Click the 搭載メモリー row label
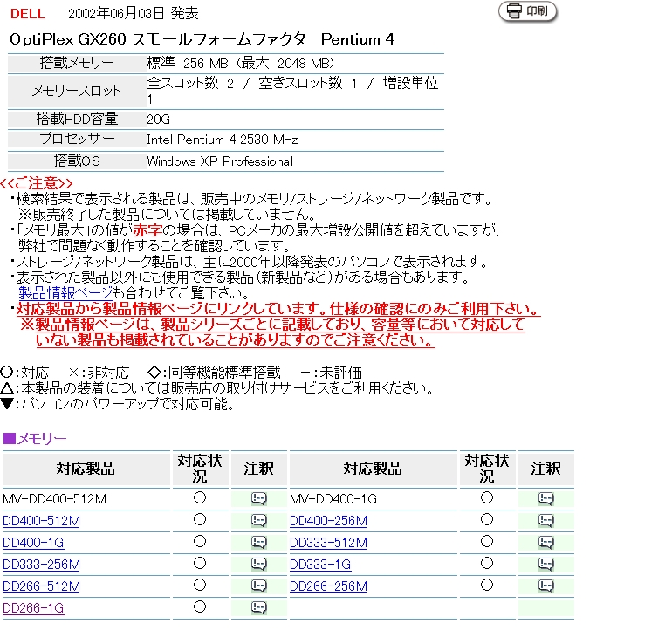This screenshot has width=672, height=637. pyautogui.click(x=77, y=63)
